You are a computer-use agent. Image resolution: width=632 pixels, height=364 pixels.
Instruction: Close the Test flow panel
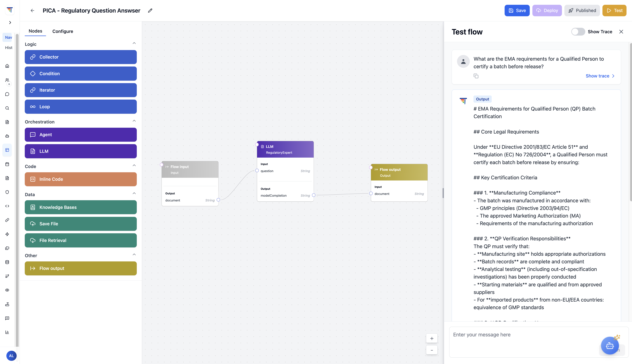point(621,32)
